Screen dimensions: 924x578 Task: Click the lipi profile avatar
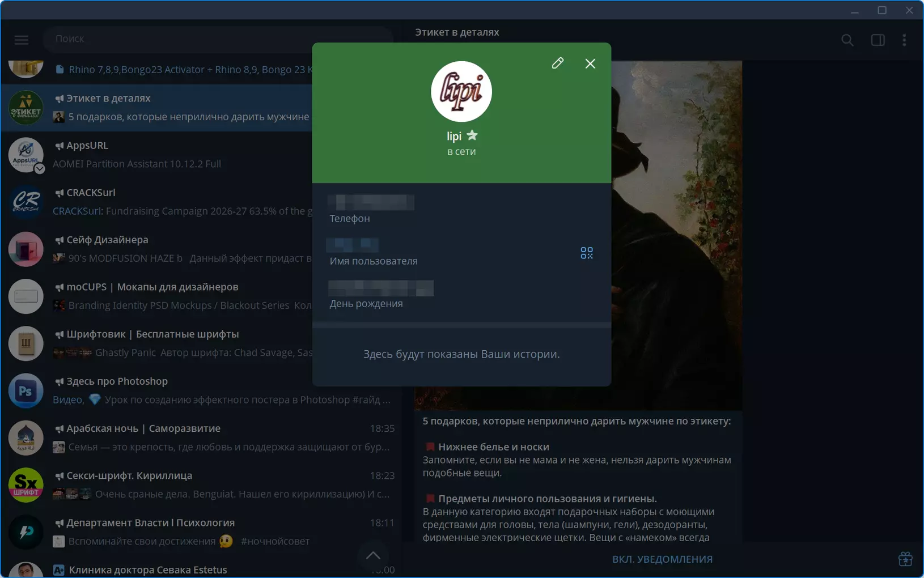coord(461,91)
